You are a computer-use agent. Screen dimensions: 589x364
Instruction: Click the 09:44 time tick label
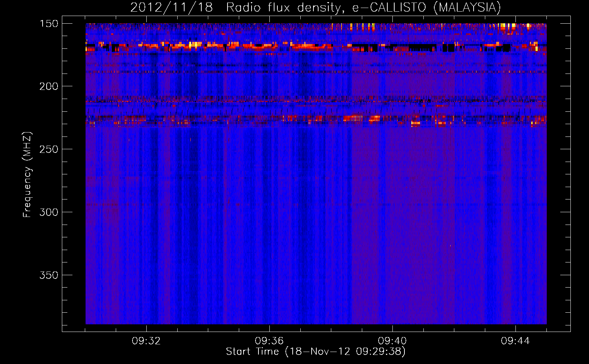pyautogui.click(x=515, y=341)
